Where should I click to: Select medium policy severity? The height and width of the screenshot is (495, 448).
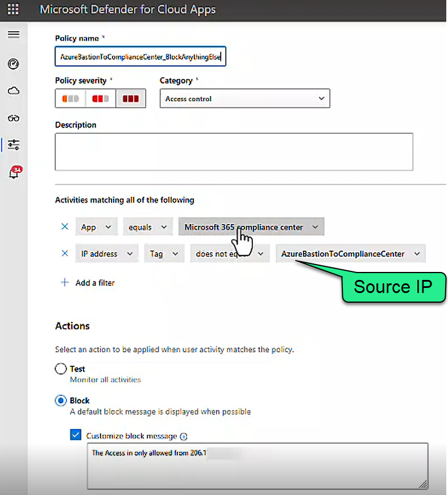[100, 98]
